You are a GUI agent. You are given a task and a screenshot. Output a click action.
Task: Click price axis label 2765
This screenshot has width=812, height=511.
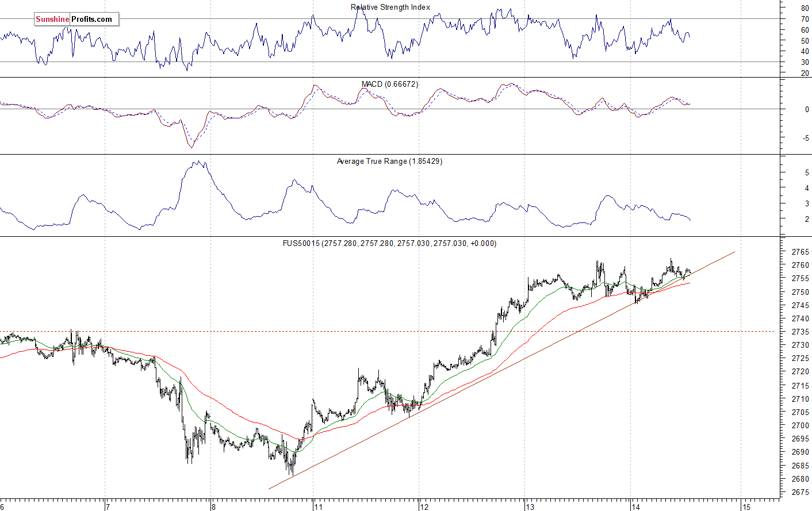(x=800, y=252)
